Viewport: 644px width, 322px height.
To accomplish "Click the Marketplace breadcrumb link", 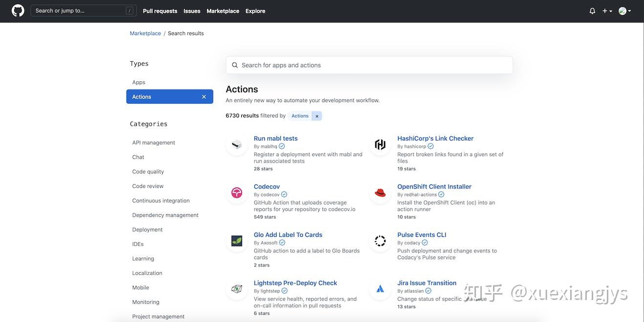I will (x=145, y=33).
